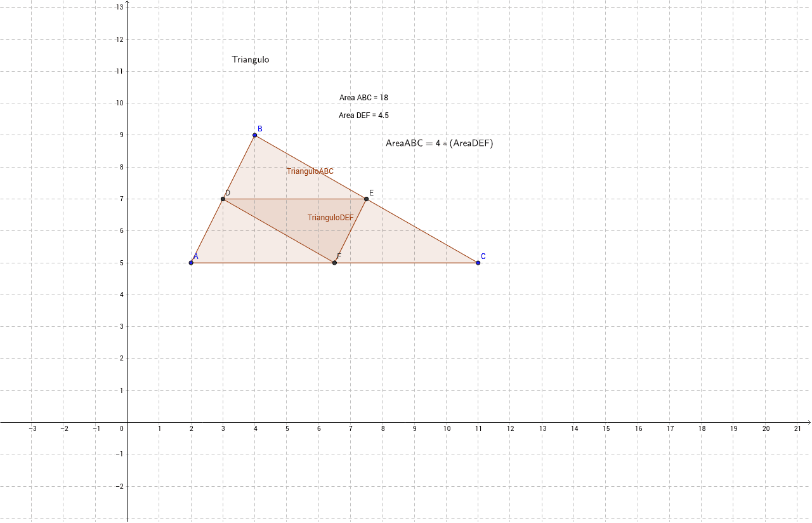Click the 'Area ABC = 18' text
This screenshot has height=523, width=812.
[x=363, y=98]
